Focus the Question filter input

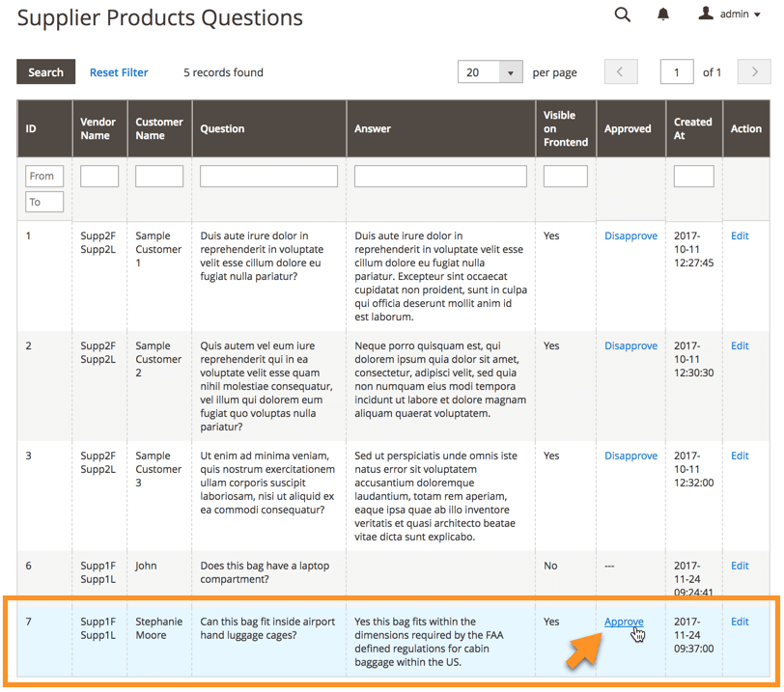click(x=268, y=177)
